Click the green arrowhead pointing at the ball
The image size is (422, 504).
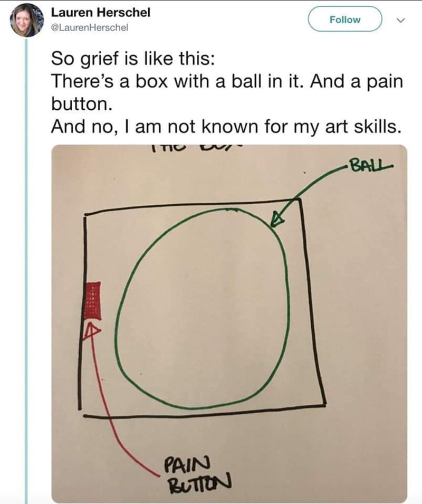point(277,217)
